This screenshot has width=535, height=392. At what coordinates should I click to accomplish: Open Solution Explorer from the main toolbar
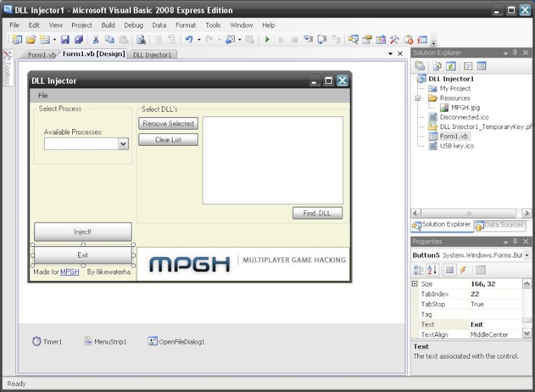click(353, 39)
